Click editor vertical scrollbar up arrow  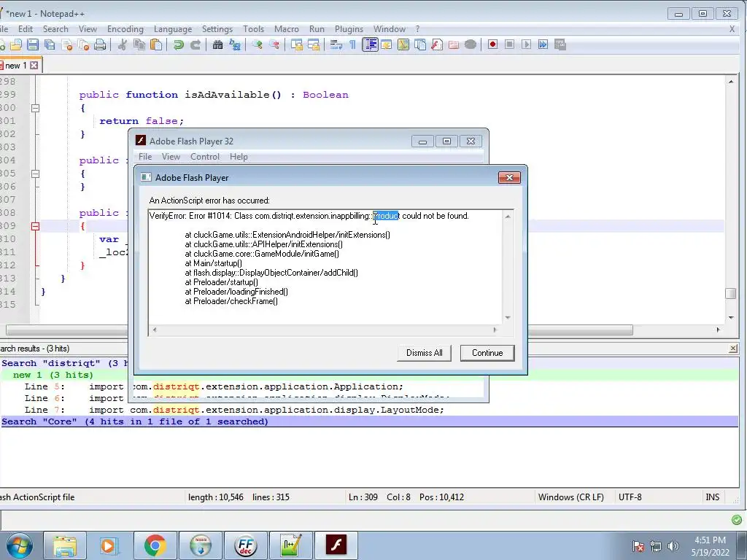tap(731, 82)
